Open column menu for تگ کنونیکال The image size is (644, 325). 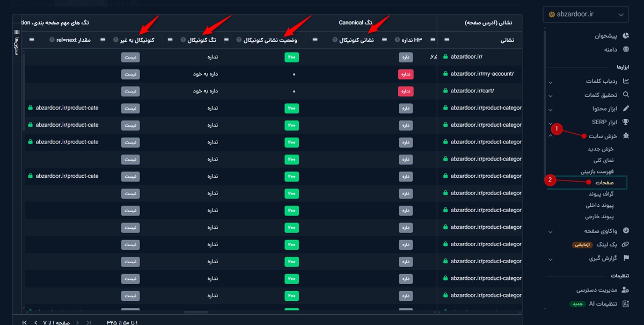171,40
